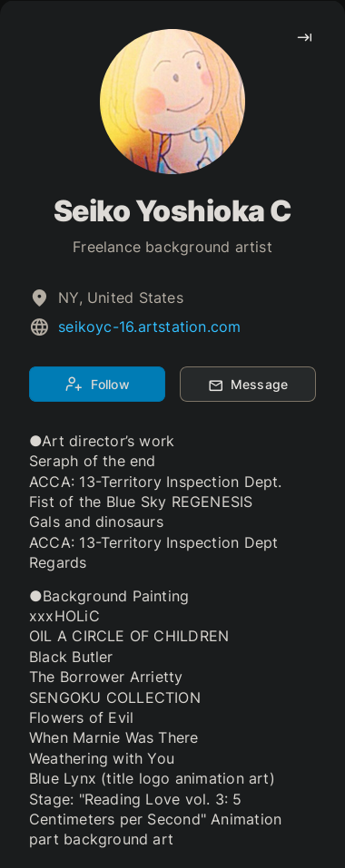345x868 pixels.
Task: Click the Weathering with You entry
Action: coord(102,758)
